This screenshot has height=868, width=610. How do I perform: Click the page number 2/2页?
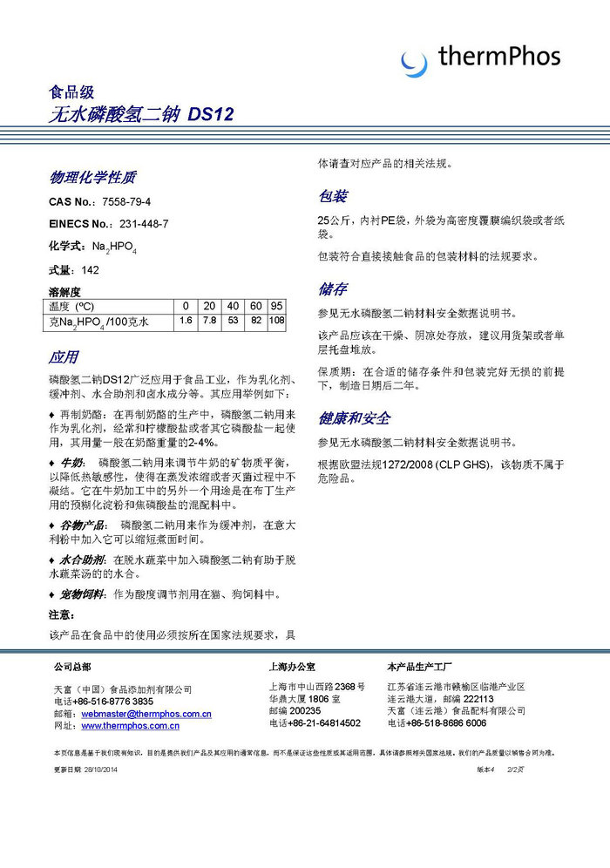pos(515,770)
